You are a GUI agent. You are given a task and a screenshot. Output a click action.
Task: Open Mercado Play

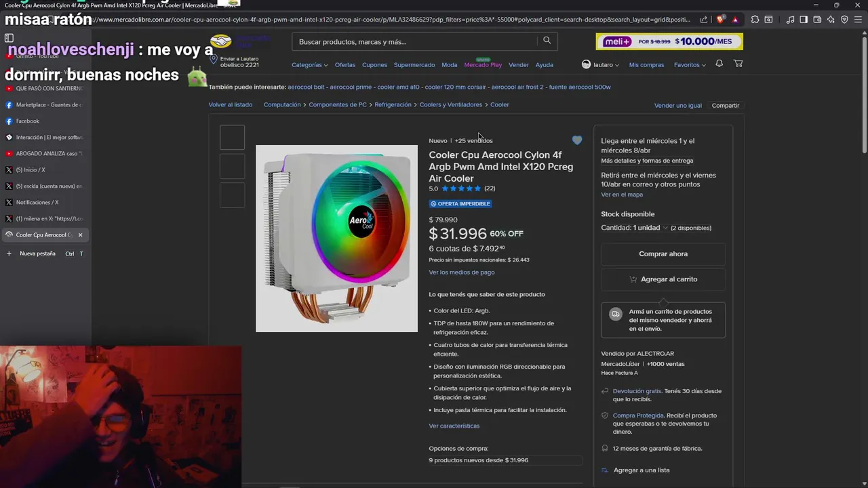click(x=483, y=64)
